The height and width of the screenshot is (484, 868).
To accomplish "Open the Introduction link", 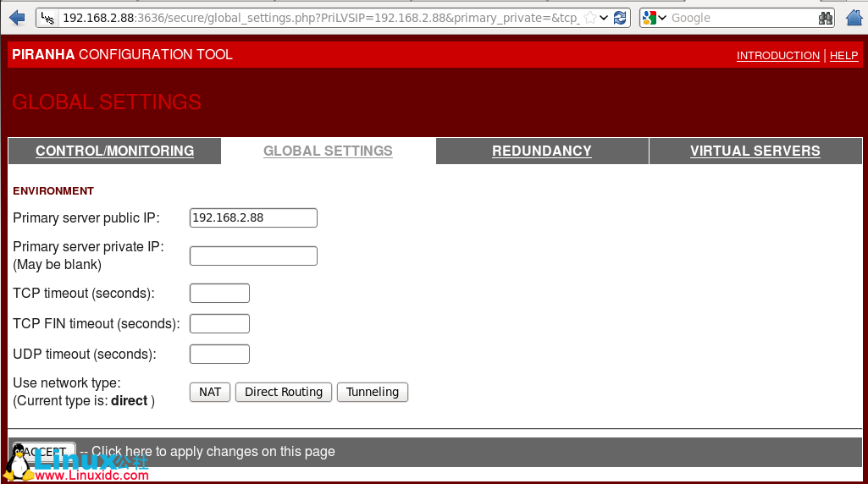I will 777,56.
